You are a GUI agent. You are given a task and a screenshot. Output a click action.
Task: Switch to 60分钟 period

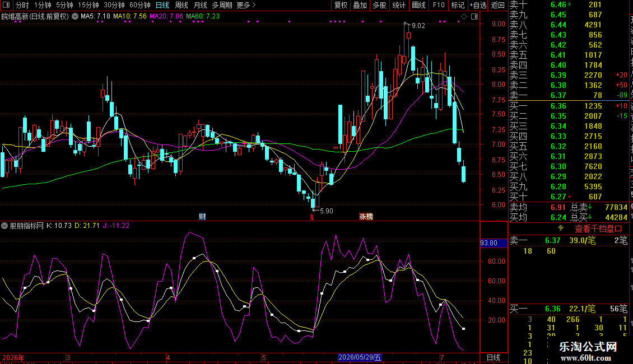click(x=139, y=5)
